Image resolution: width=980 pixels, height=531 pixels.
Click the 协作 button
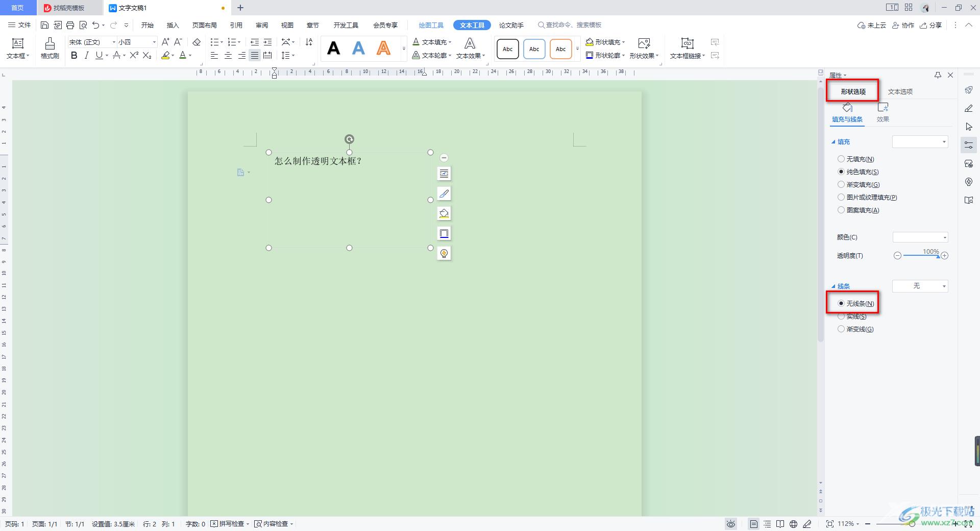click(903, 25)
